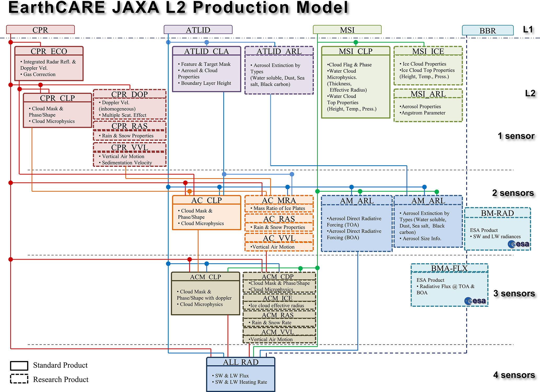The width and height of the screenshot is (540, 392).
Task: Select the ATLID sensor header box
Action: pyautogui.click(x=198, y=30)
